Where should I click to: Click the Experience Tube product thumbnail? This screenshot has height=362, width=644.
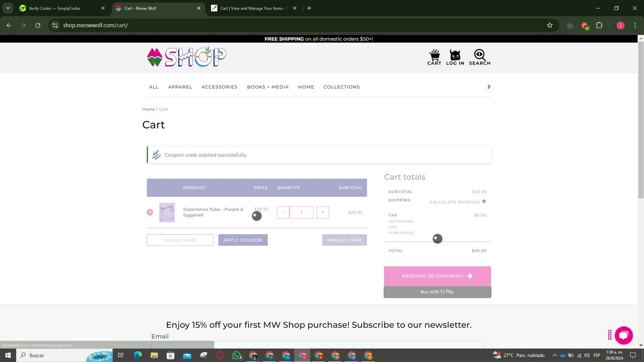[x=167, y=212]
